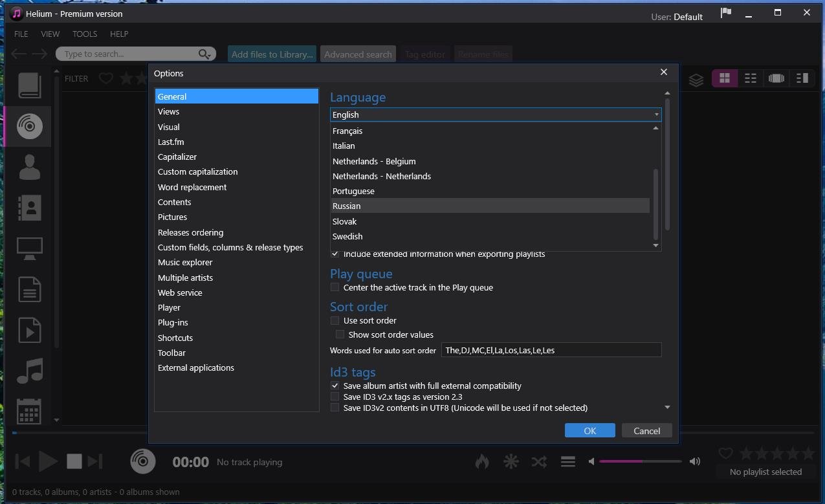Select Views in options categories
This screenshot has height=504, width=825.
click(237, 111)
